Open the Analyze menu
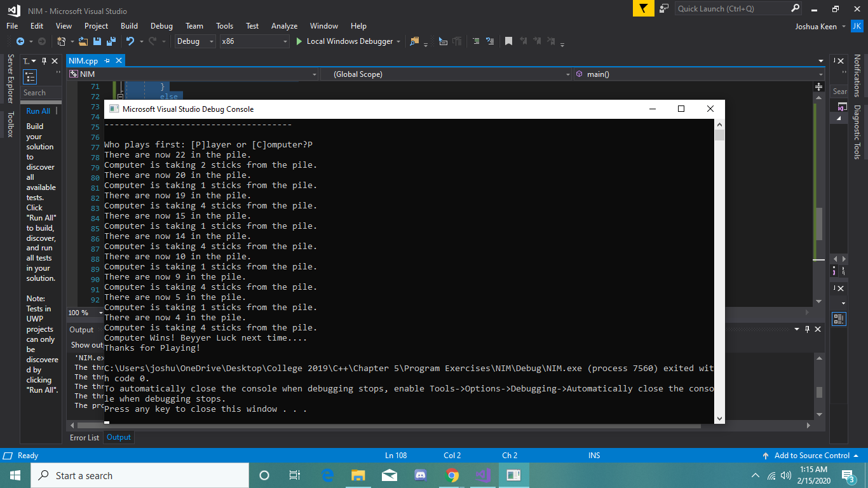 pos(284,26)
